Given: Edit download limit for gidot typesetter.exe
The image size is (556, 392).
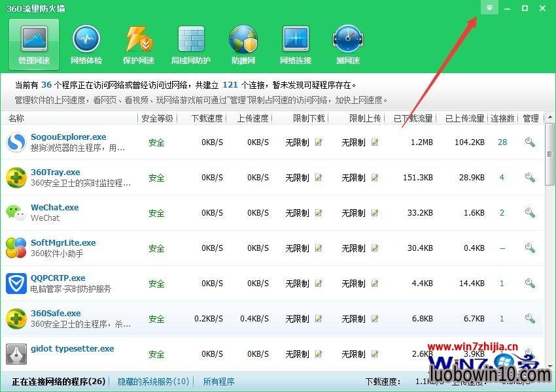Looking at the screenshot, I should (319, 353).
